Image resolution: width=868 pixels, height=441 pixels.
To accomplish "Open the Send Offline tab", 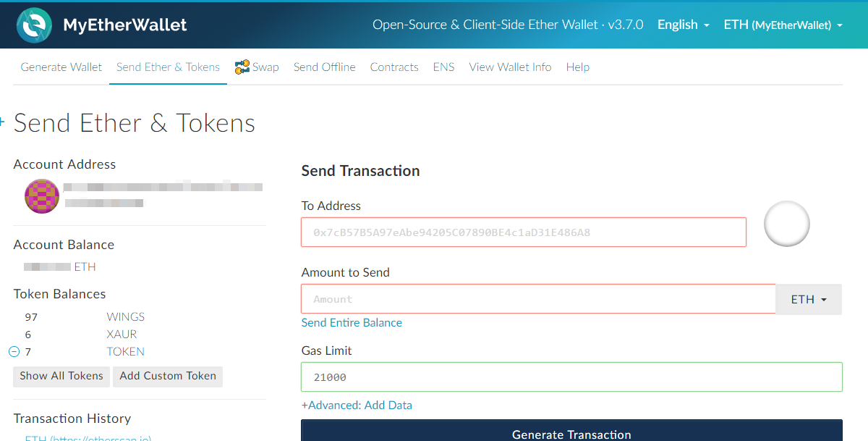I will pyautogui.click(x=325, y=67).
